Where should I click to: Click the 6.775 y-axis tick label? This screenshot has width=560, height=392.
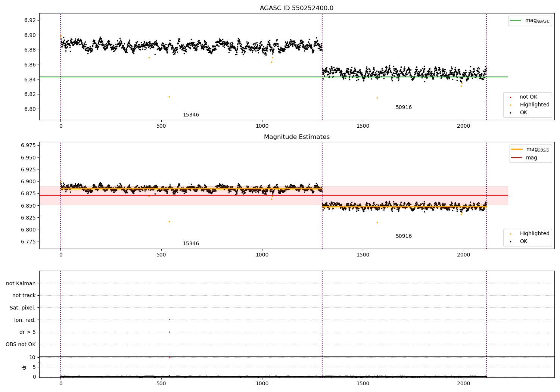(29, 242)
